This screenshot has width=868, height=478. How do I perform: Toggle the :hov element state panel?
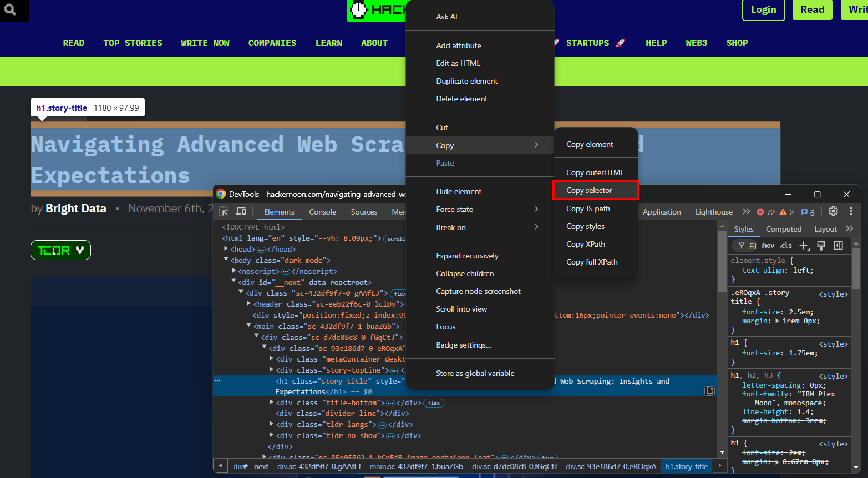click(768, 246)
